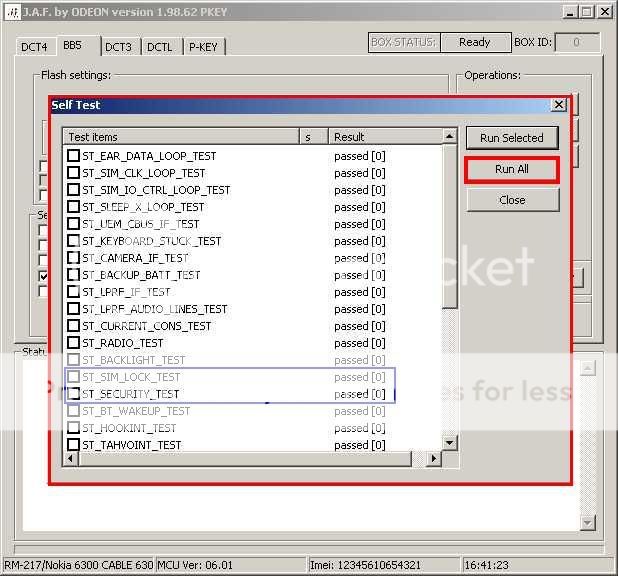Viewport: 618px width, 576px height.
Task: Check the ST_HOOKINT_TEST checkbox
Action: 73,428
